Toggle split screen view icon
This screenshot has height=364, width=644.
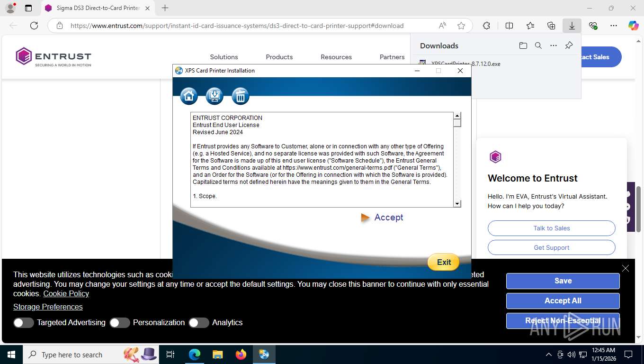[x=509, y=26]
